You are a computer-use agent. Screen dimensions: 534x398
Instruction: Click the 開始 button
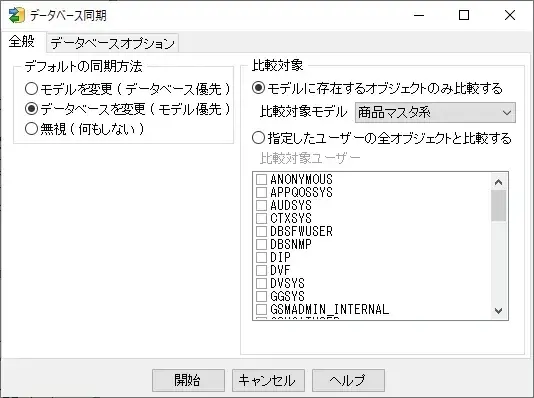(188, 380)
